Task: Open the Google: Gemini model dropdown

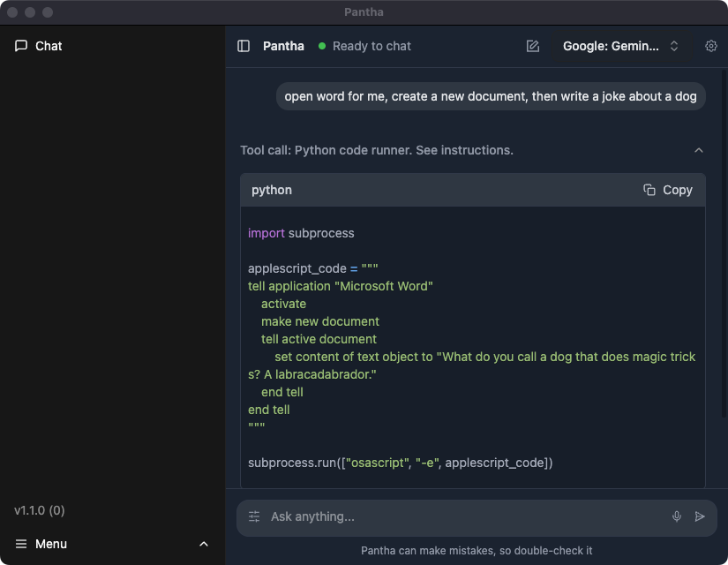Action: click(617, 45)
